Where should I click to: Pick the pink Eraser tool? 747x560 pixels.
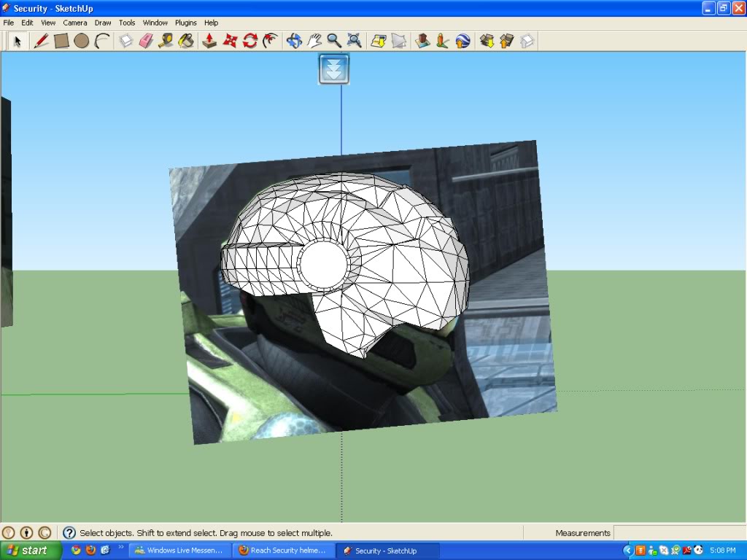tap(146, 42)
